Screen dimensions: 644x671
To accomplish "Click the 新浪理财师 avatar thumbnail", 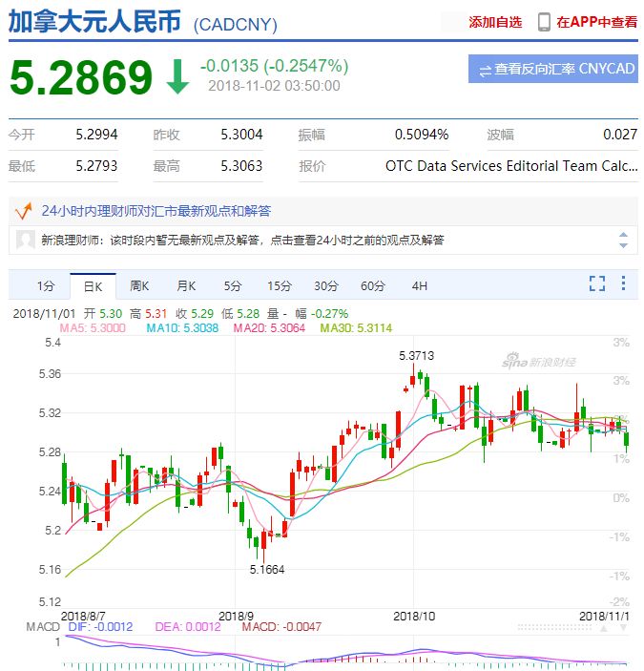I will click(25, 240).
